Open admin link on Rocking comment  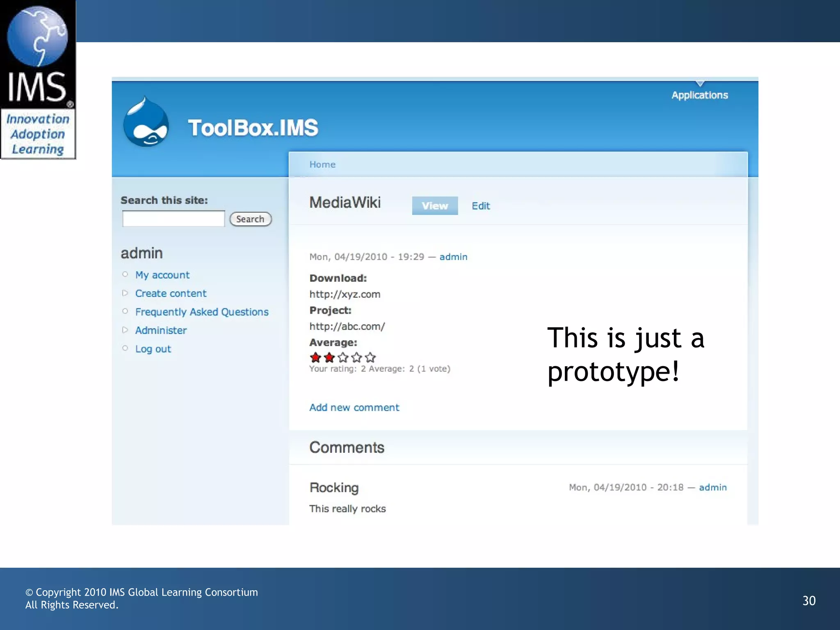pos(713,487)
